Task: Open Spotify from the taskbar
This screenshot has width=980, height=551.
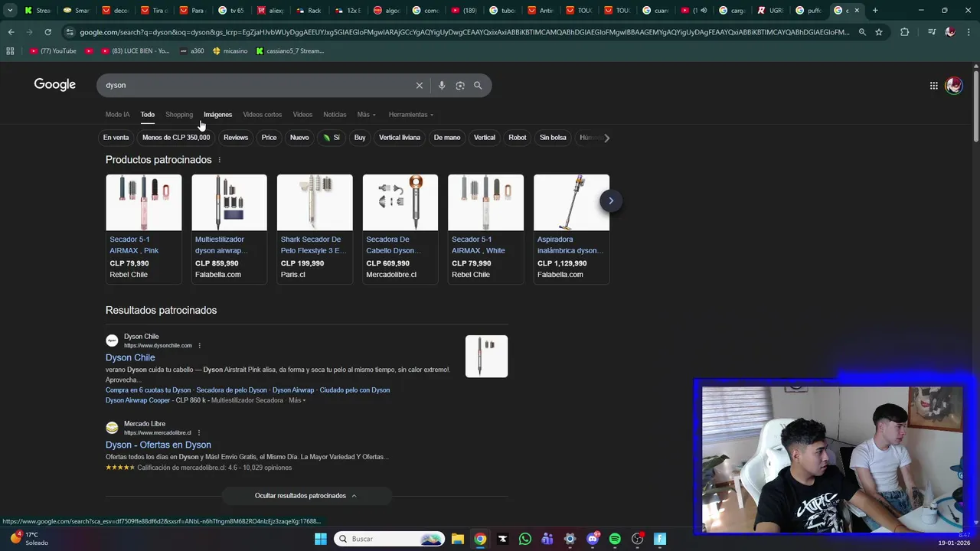Action: click(615, 539)
